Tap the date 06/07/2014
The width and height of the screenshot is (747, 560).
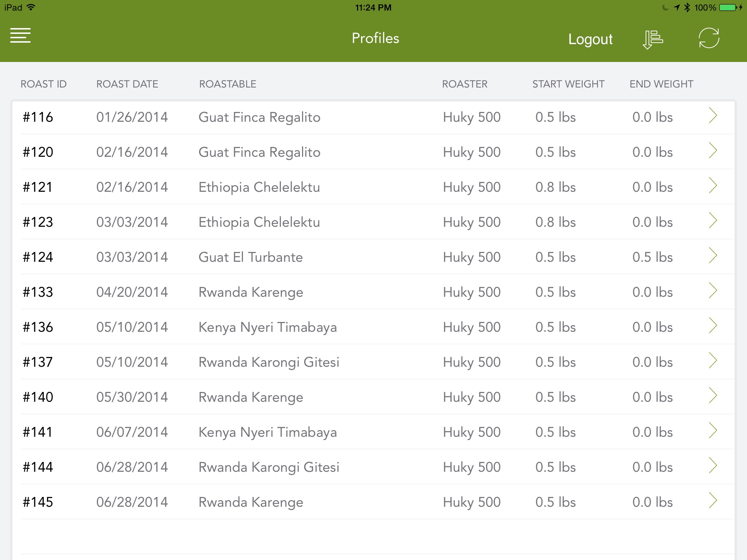(x=132, y=432)
